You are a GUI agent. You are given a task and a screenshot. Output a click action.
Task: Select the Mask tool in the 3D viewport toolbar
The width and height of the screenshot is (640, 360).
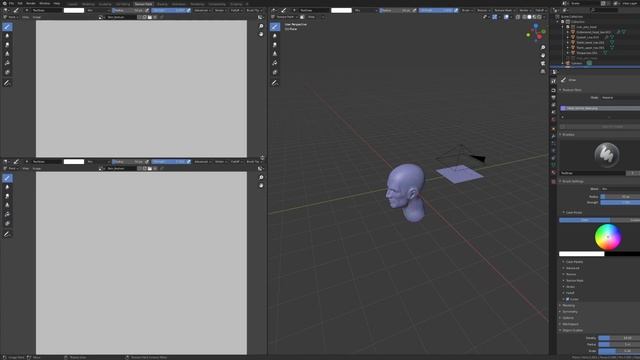tap(275, 72)
